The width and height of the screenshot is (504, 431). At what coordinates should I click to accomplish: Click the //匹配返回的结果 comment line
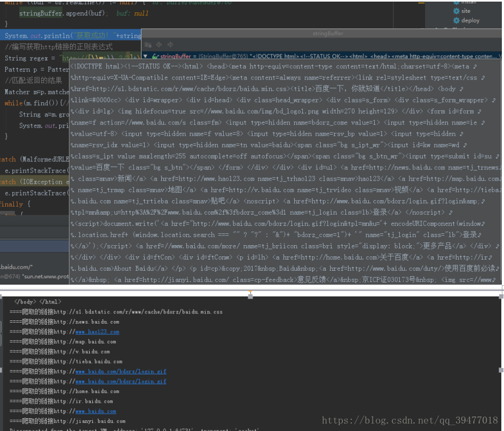point(33,81)
